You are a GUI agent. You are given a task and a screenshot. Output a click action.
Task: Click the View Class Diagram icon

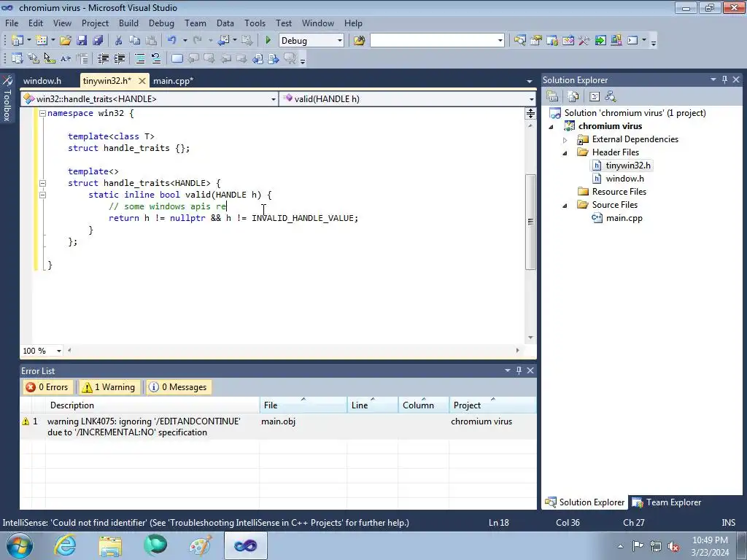[611, 96]
